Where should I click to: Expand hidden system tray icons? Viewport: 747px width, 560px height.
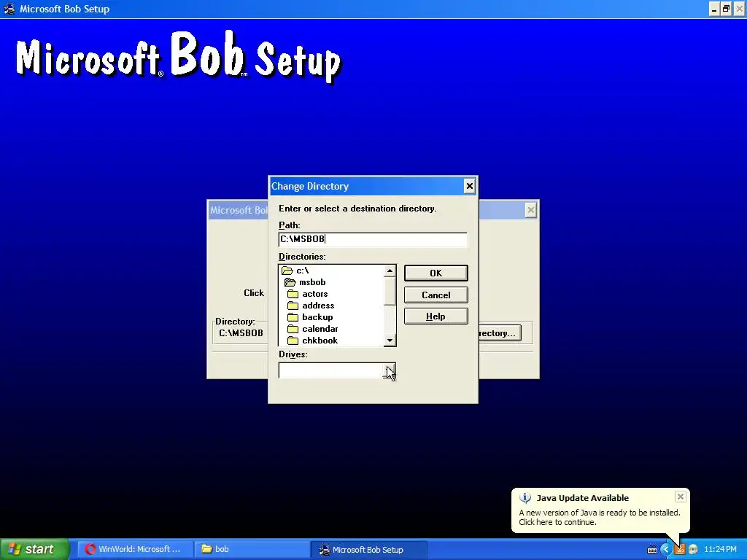coord(665,550)
